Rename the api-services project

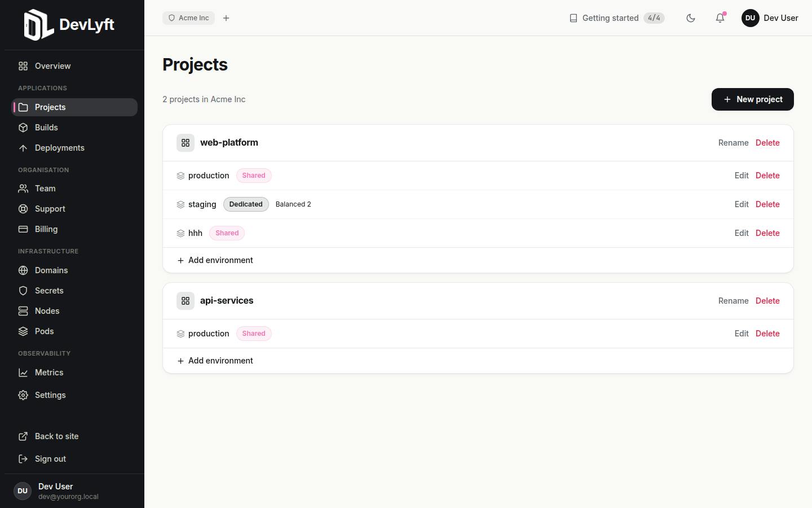[x=733, y=301]
